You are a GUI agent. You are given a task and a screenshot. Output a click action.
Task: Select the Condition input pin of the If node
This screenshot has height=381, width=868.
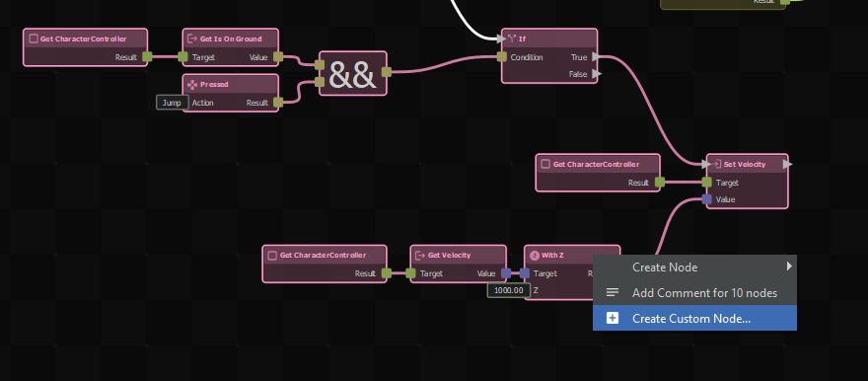tap(501, 56)
